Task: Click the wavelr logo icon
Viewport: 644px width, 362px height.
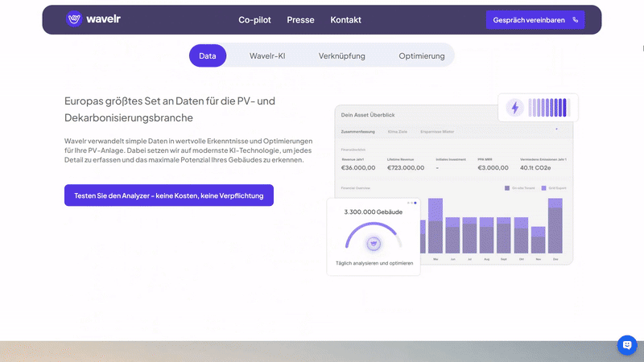Action: click(74, 19)
